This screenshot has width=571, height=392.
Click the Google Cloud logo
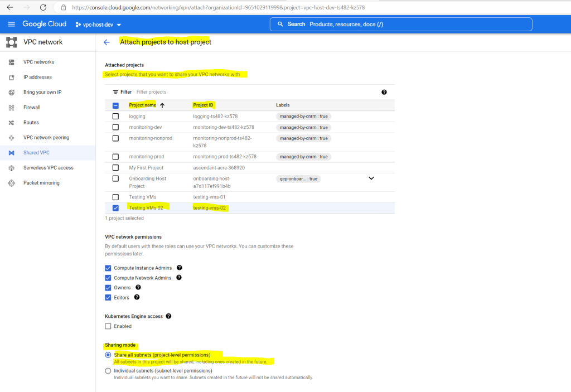[45, 24]
